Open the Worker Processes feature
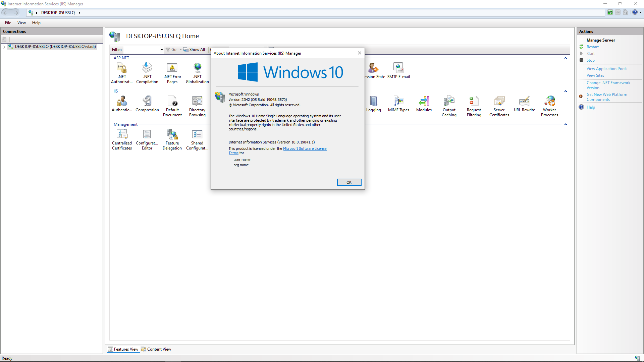 coord(549,106)
